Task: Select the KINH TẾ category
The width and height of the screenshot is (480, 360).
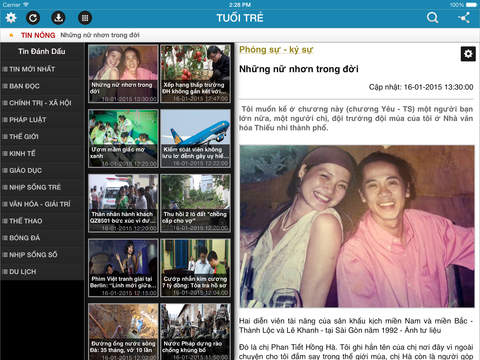Action: click(42, 154)
